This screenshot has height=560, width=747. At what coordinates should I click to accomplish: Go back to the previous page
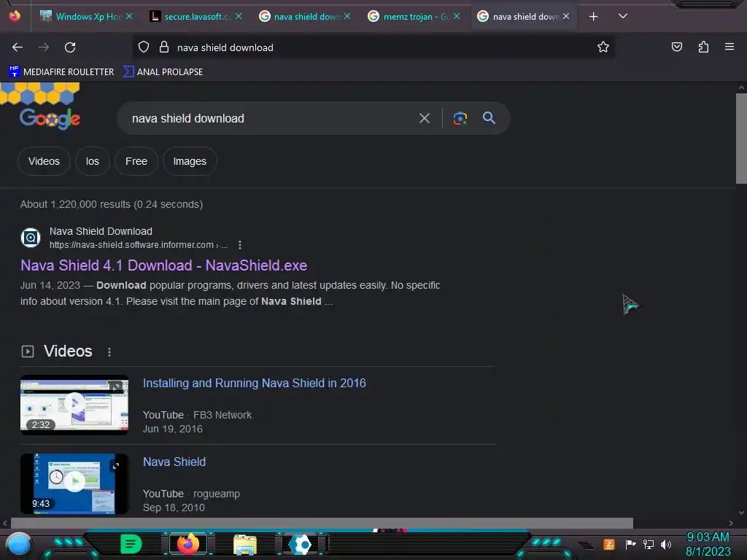(x=18, y=47)
